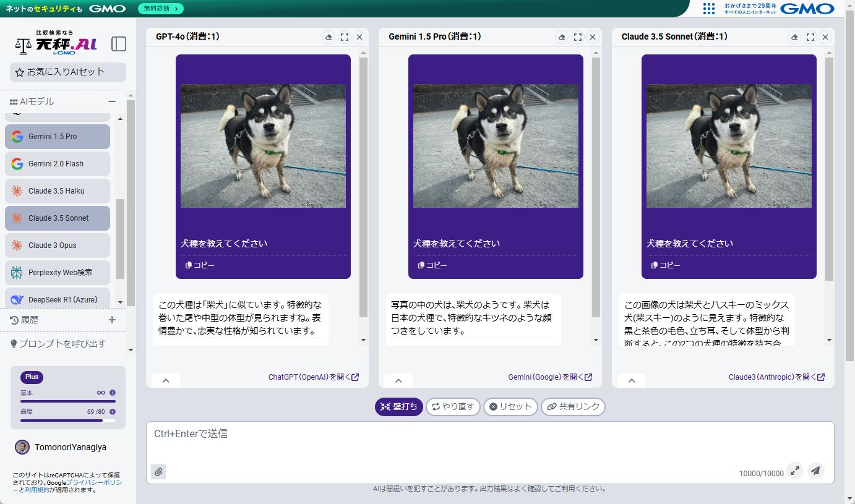Viewport: 855px width, 504px height.
Task: Collapse the Gemini 1.5 Pro response chevron
Action: (398, 380)
